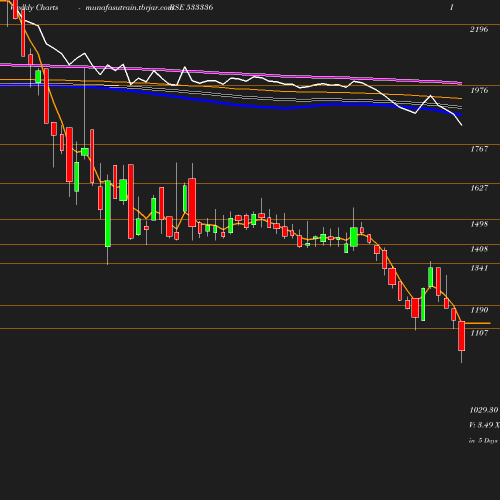Click the 'in 5 Days' label
The image size is (500, 500).
483,441
